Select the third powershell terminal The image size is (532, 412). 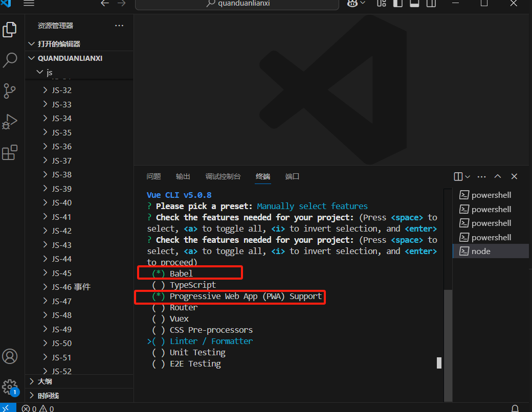(x=491, y=223)
